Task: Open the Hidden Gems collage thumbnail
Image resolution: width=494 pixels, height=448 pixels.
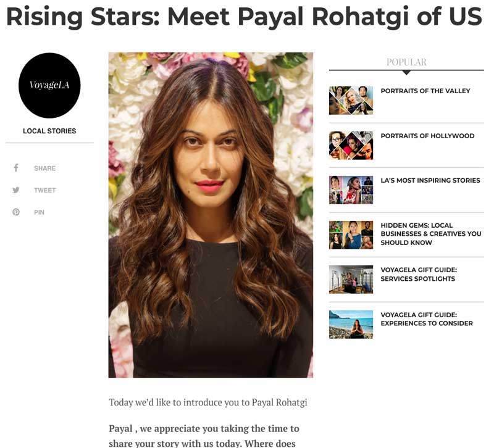Action: 351,235
